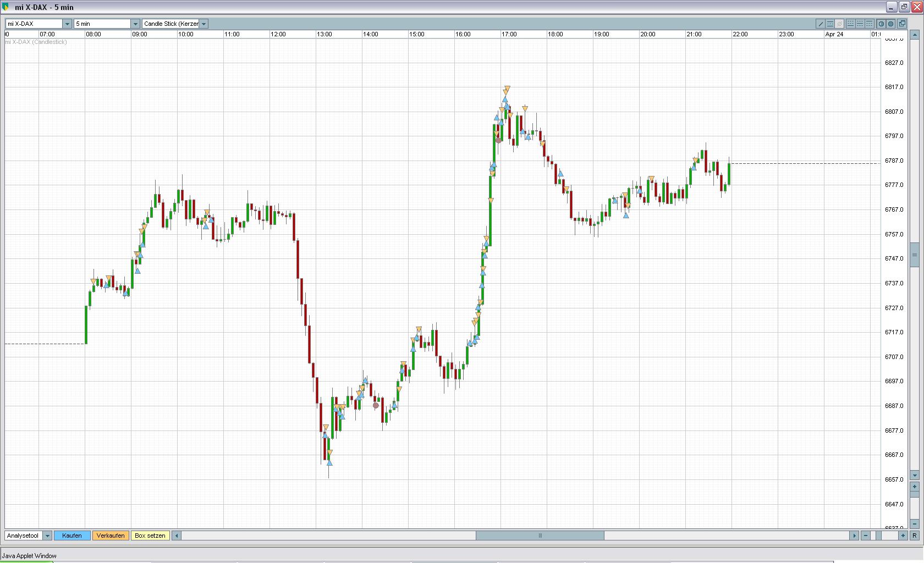Viewport: 924px width, 563px height.
Task: Click the R reset button
Action: tap(915, 536)
